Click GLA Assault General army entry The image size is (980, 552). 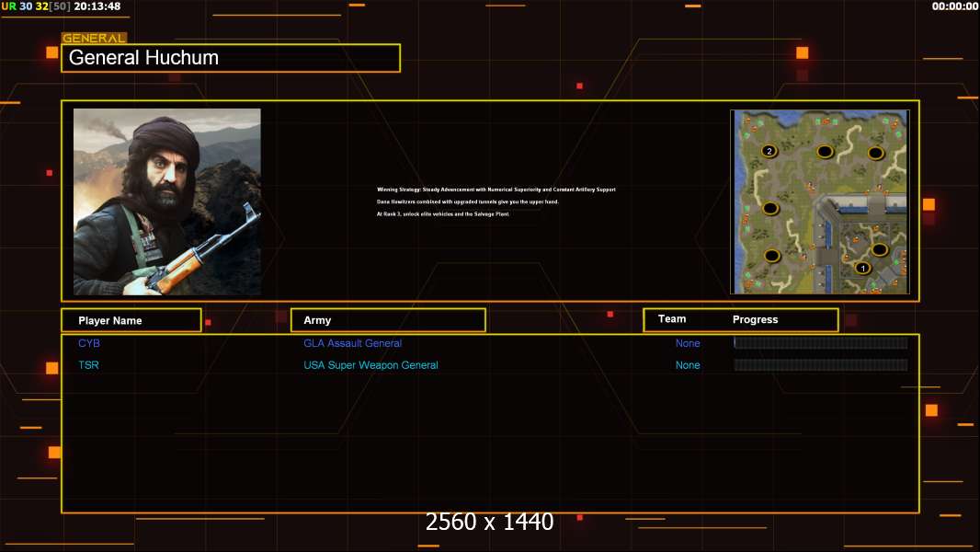point(352,343)
